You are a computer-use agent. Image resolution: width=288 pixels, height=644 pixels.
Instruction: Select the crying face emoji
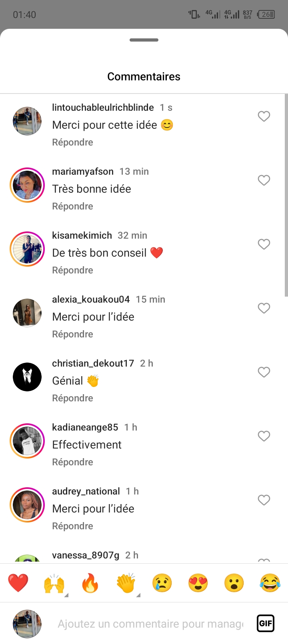click(162, 583)
